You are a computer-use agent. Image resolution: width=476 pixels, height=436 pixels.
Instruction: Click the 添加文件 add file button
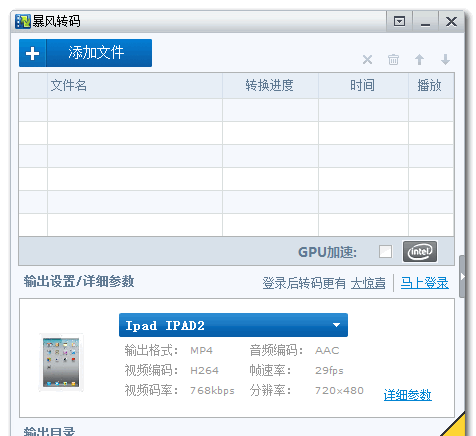[85, 53]
